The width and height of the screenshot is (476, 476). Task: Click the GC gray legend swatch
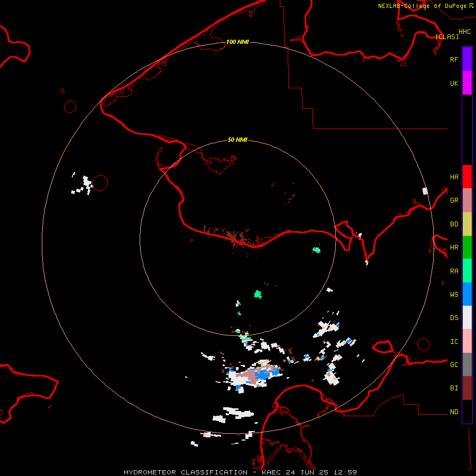tap(467, 364)
